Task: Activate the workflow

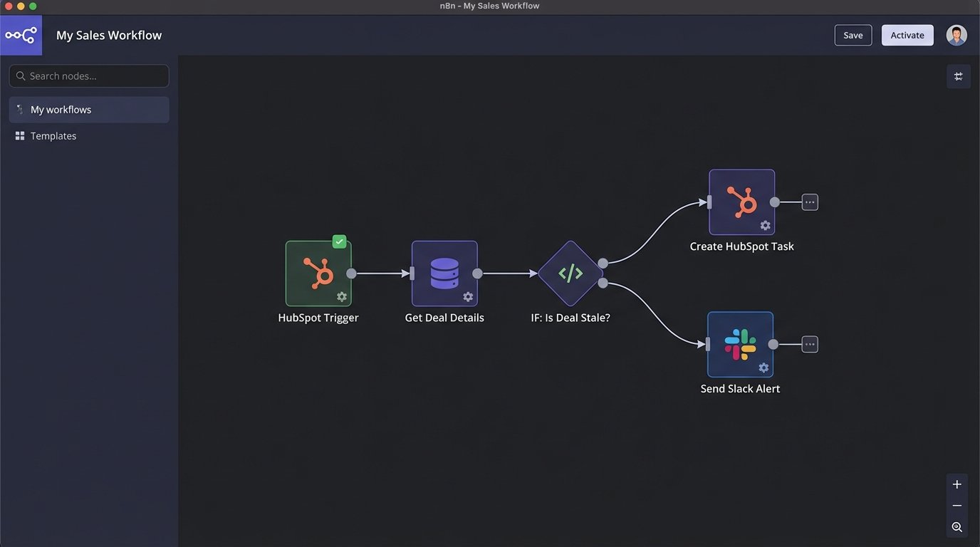Action: tap(907, 34)
